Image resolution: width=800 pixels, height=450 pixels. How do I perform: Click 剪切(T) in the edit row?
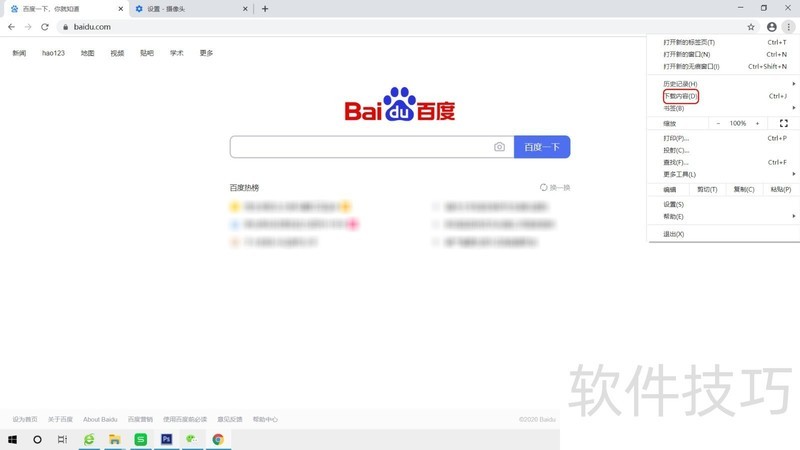707,189
